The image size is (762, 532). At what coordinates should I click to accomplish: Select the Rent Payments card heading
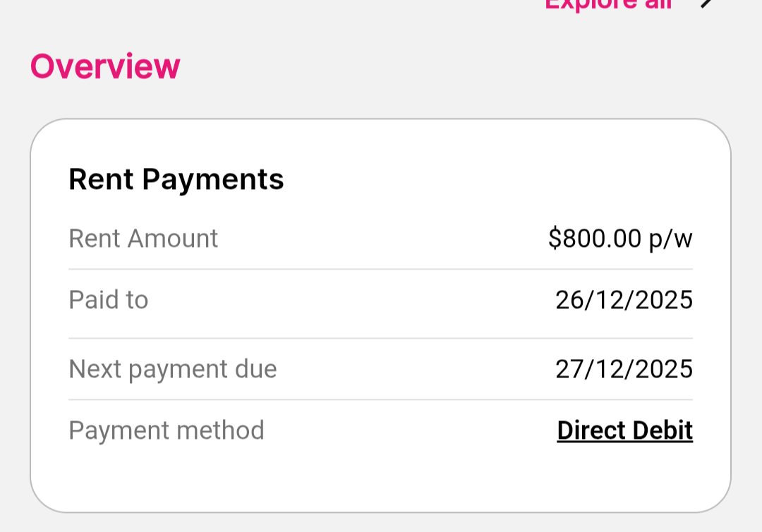pyautogui.click(x=176, y=179)
